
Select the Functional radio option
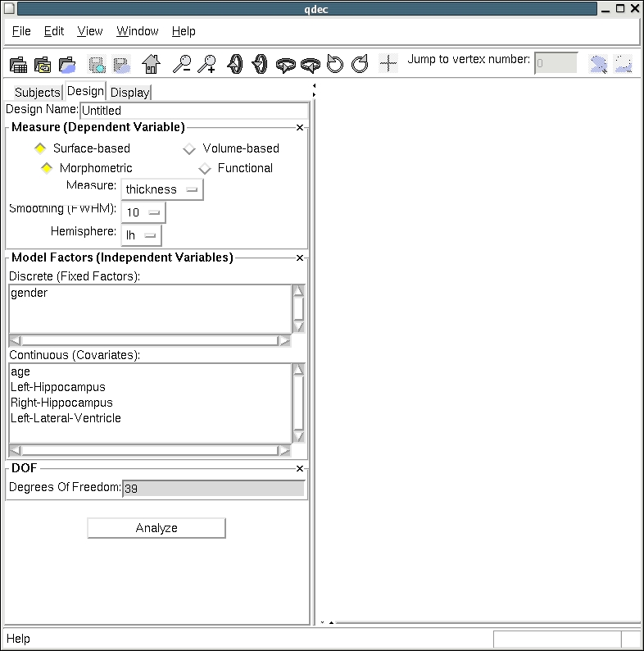coord(205,168)
